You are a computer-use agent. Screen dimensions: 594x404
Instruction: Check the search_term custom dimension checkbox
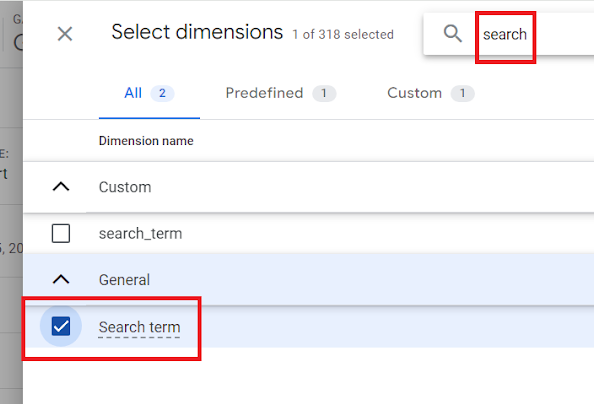click(61, 233)
